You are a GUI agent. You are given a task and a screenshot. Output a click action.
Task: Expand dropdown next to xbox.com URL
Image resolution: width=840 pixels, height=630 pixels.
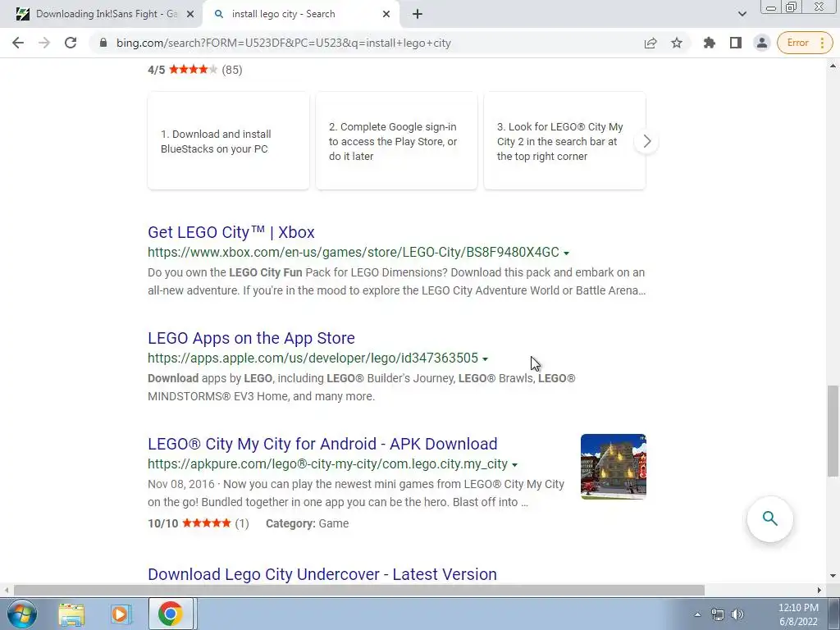coord(566,253)
